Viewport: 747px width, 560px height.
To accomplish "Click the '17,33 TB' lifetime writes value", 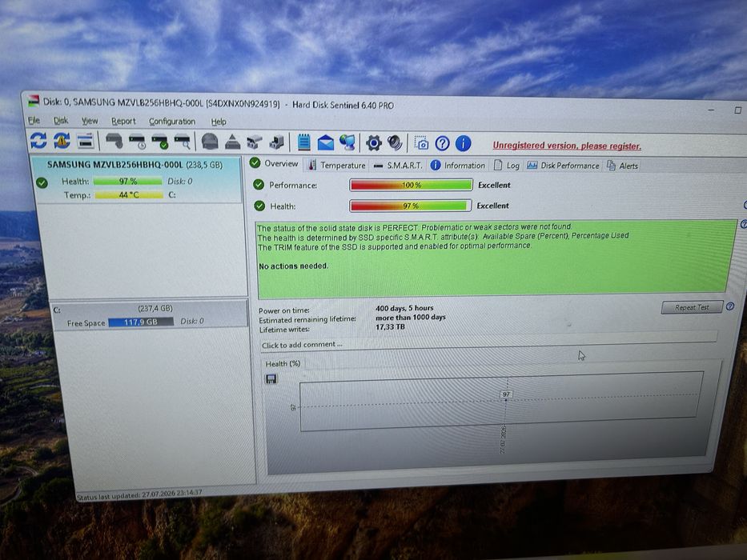I will tap(390, 326).
